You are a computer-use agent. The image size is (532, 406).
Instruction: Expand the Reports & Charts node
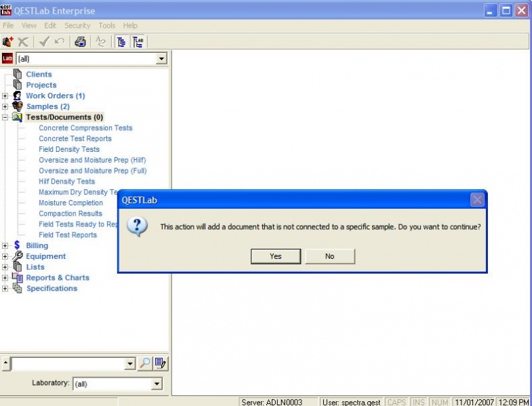tap(5, 278)
